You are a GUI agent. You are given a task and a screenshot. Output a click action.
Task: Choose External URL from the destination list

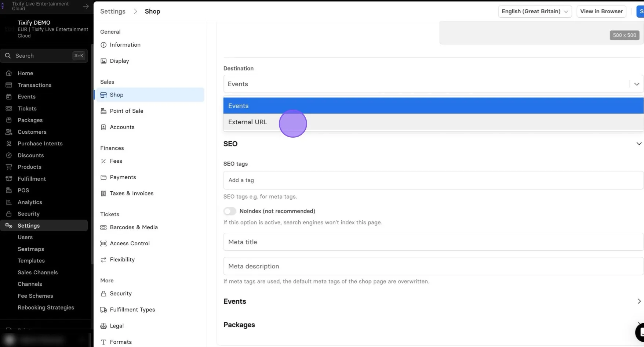tap(433, 122)
